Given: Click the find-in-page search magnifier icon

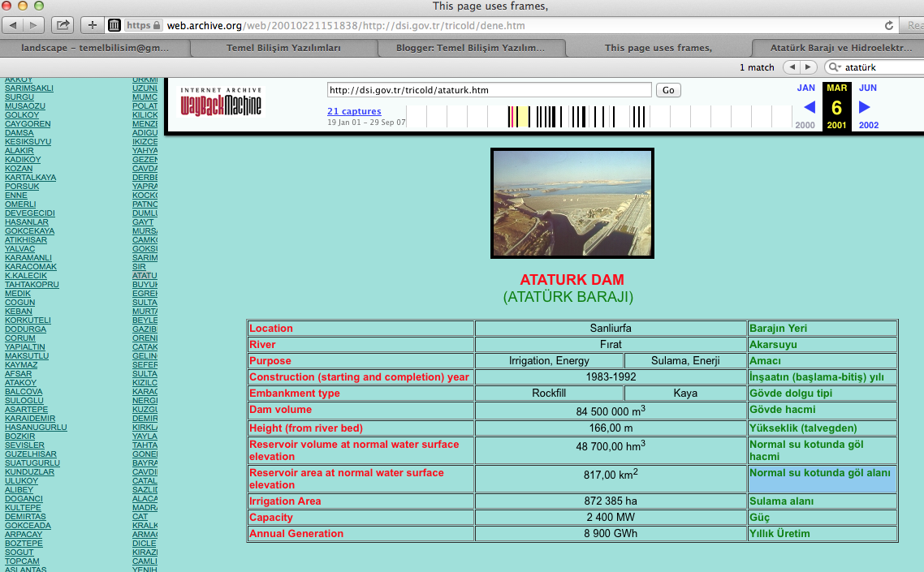Looking at the screenshot, I should (835, 67).
